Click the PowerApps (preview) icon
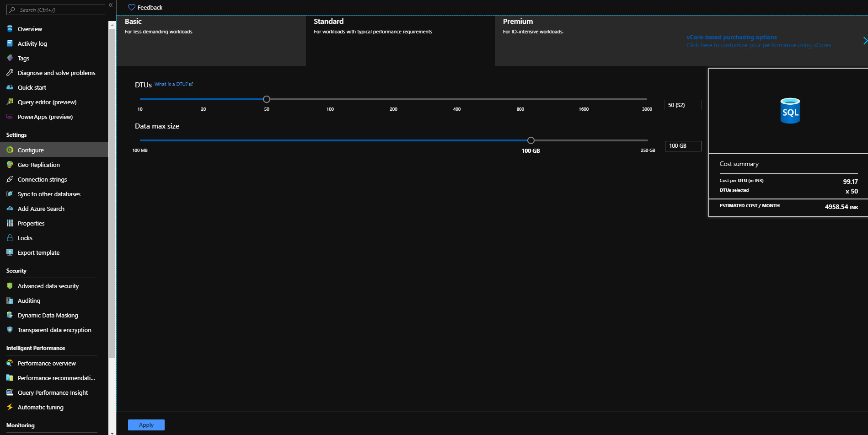Screen dimensions: 868x435 pos(10,117)
